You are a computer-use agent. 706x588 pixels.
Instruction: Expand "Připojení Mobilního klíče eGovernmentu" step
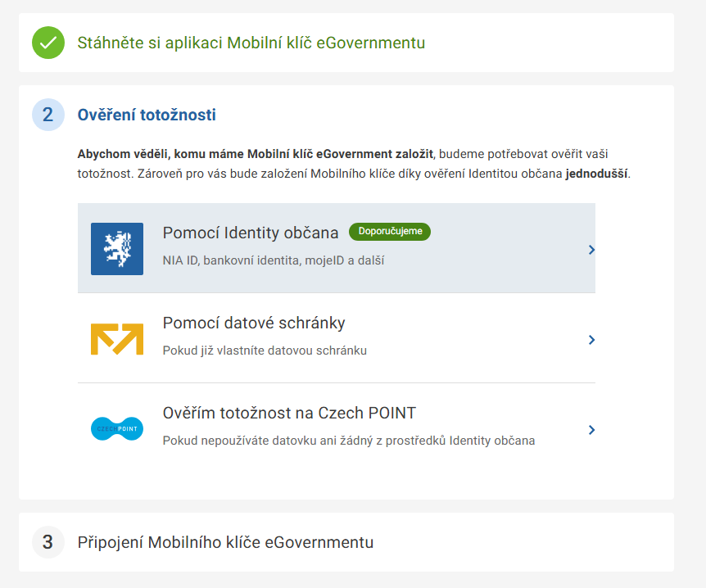click(x=225, y=542)
